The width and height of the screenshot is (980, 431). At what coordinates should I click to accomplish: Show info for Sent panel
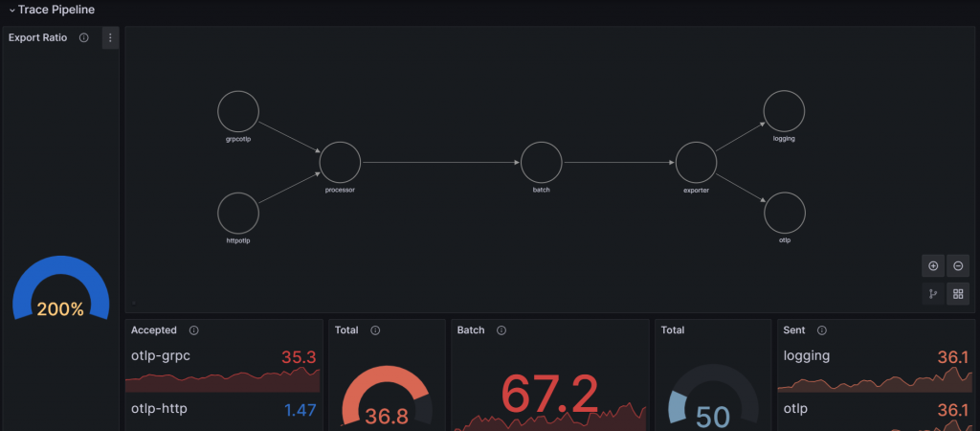pos(822,330)
